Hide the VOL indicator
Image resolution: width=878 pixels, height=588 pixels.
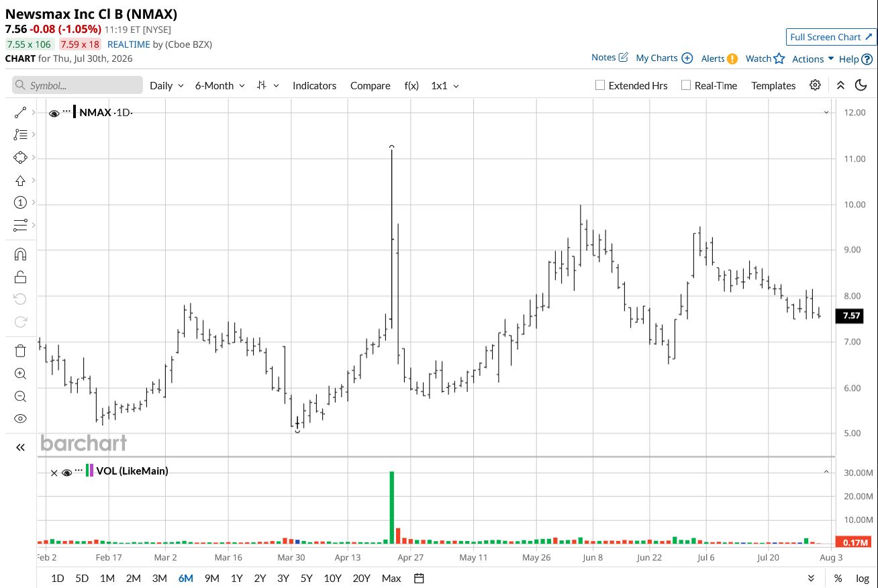pos(66,473)
